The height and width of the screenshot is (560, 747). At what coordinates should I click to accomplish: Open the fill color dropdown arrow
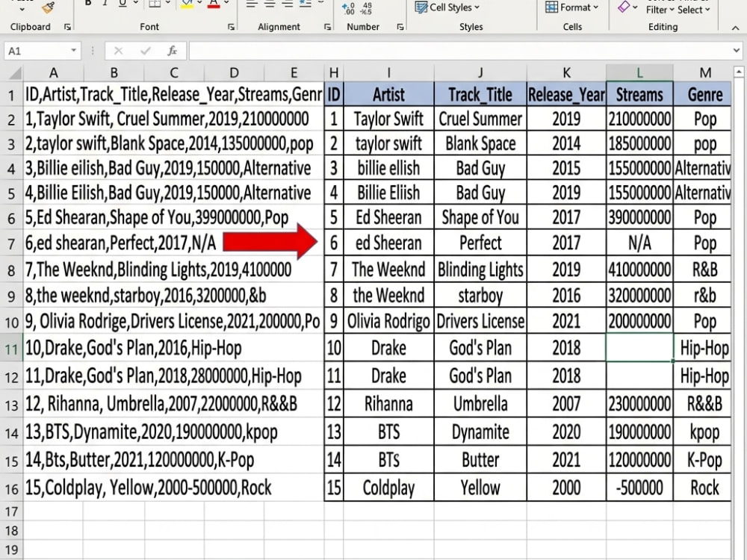[199, 3]
